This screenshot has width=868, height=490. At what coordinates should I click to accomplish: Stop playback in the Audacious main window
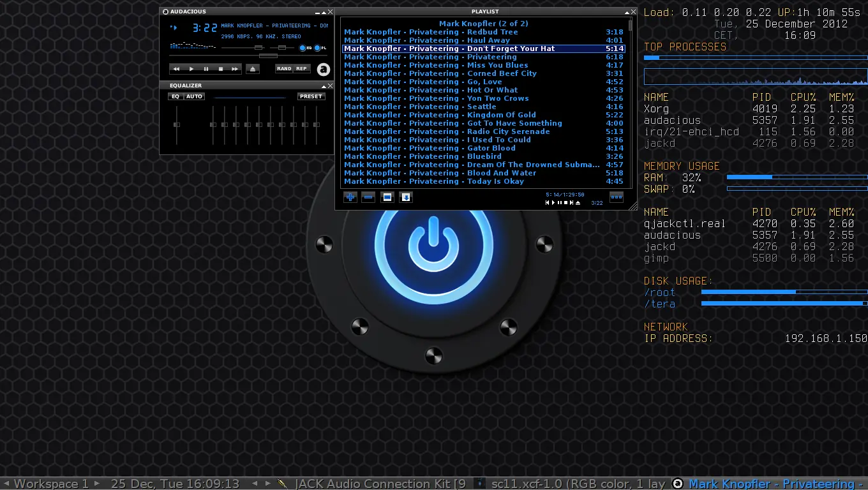pos(220,69)
